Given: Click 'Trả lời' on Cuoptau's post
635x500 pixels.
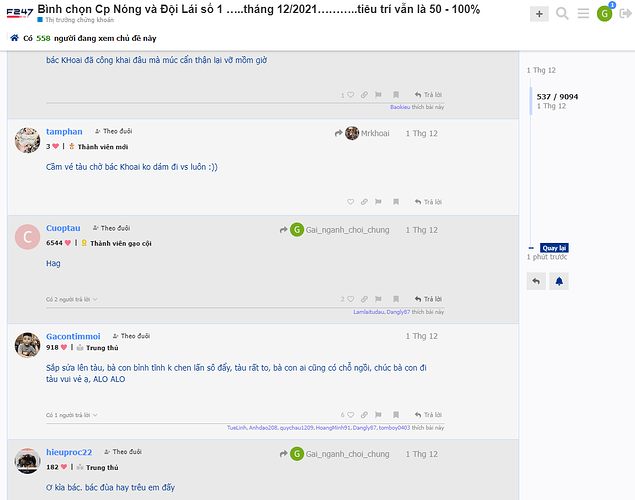Looking at the screenshot, I should [x=428, y=299].
